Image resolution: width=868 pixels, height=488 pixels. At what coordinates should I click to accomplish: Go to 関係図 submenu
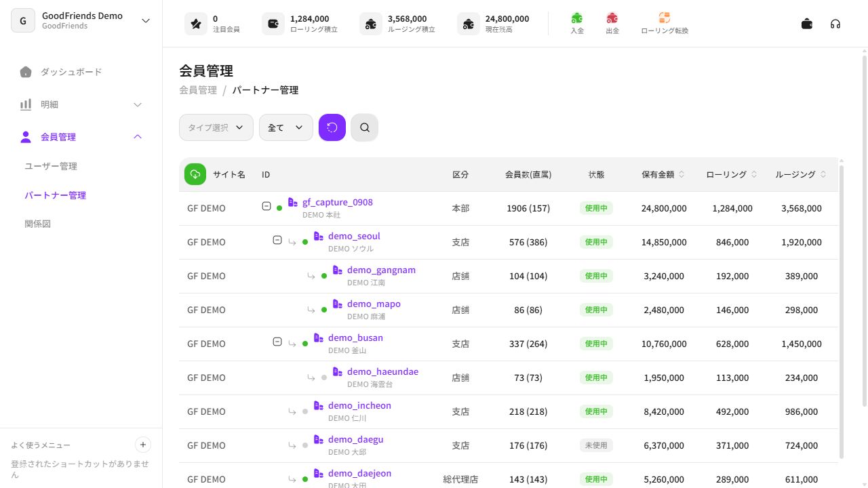(x=38, y=224)
